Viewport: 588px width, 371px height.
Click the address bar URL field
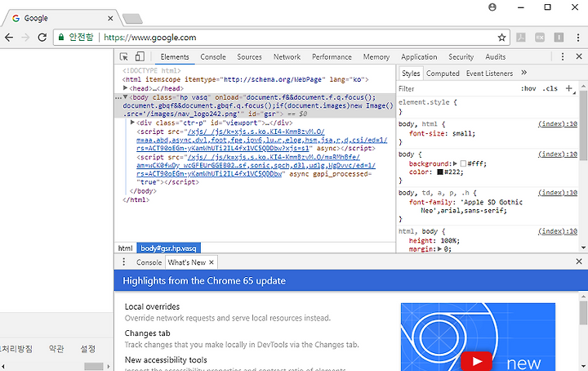point(296,37)
